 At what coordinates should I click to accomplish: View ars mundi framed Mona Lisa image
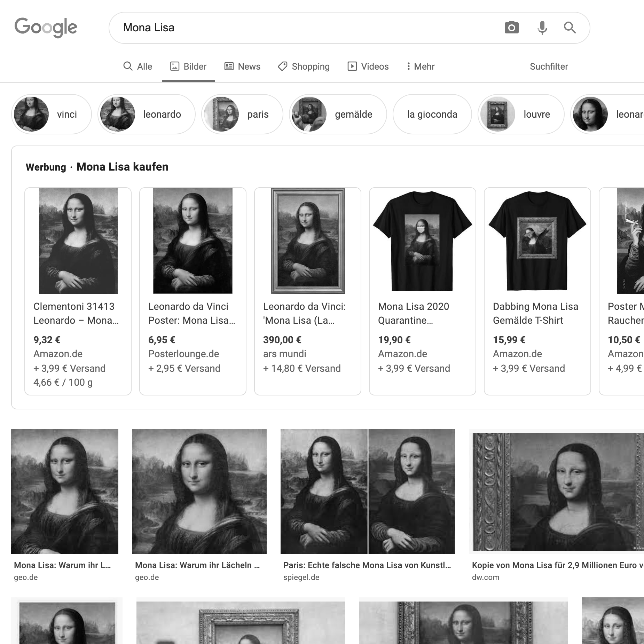pos(308,241)
